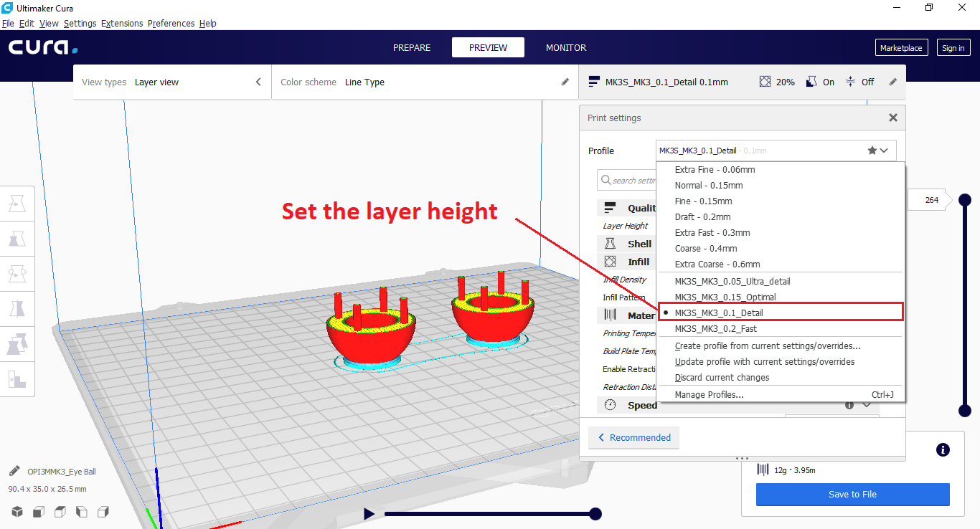This screenshot has width=980, height=529.
Task: Expand the Shell settings section
Action: [x=627, y=244]
